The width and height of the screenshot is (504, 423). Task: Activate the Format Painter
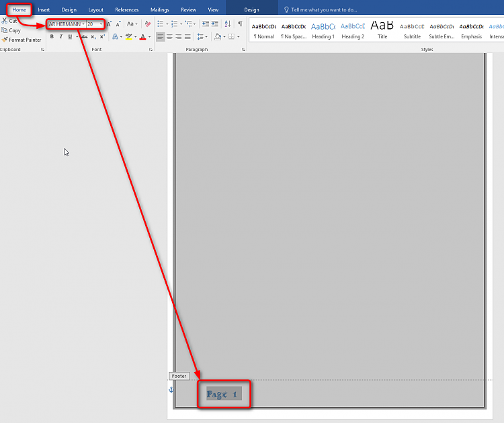point(22,40)
